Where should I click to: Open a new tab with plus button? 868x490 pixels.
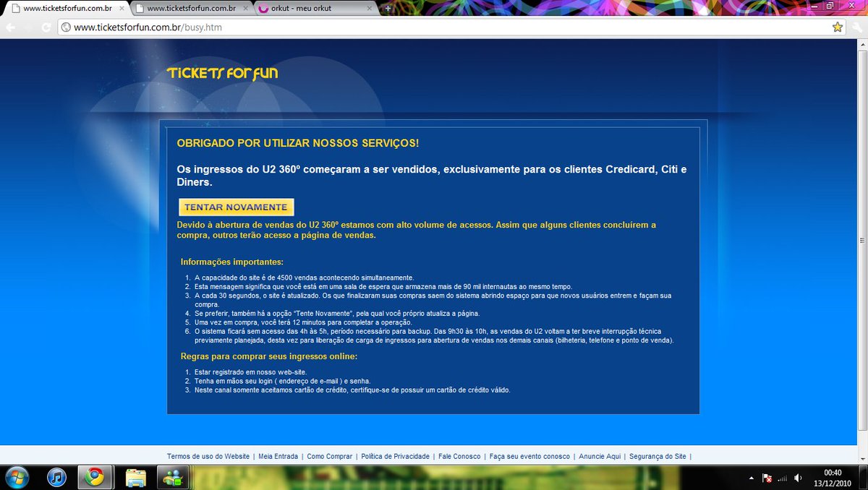click(388, 9)
